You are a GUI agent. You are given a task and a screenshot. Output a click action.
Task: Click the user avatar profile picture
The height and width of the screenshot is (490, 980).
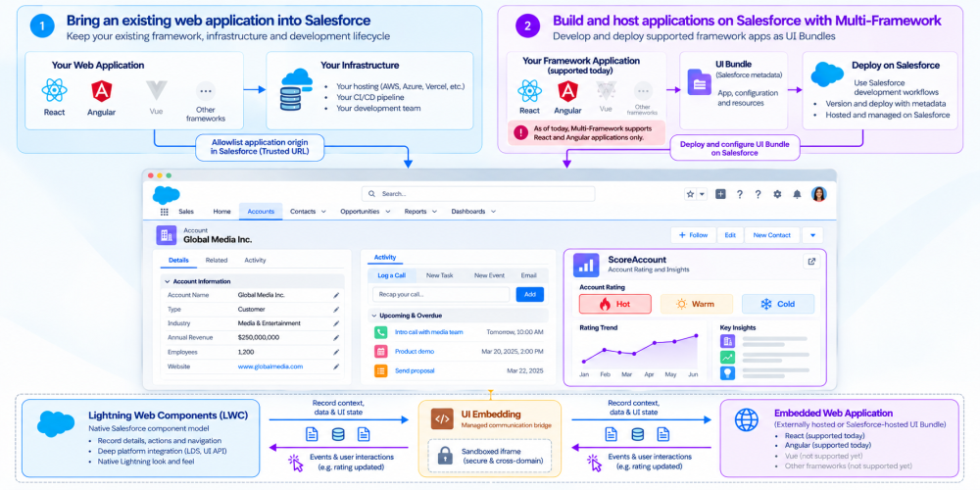818,194
